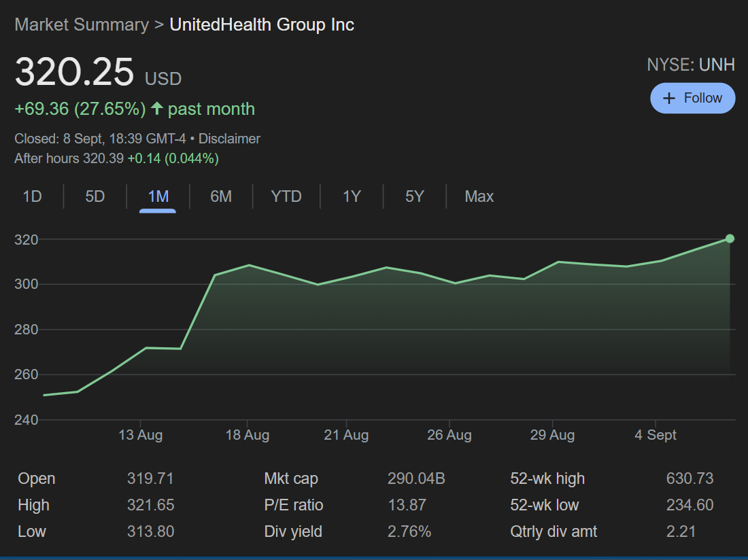Click the 13 Aug date label
748x560 pixels.
[140, 435]
